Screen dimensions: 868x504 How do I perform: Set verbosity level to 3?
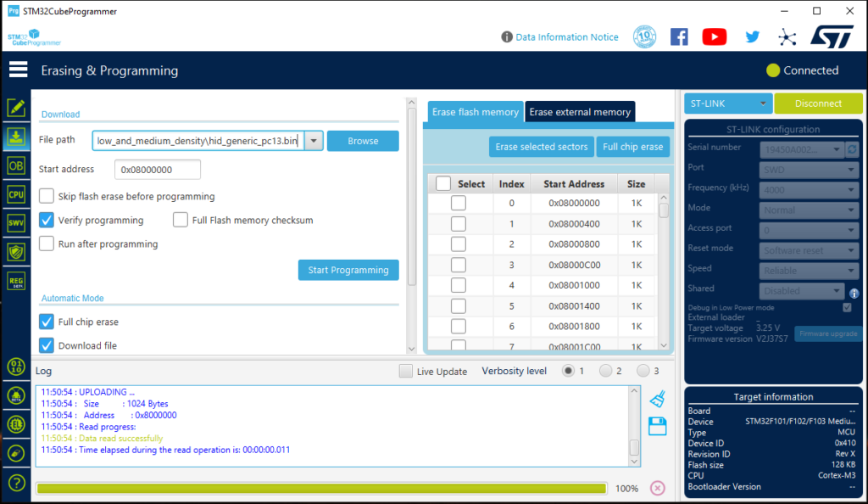pos(643,371)
